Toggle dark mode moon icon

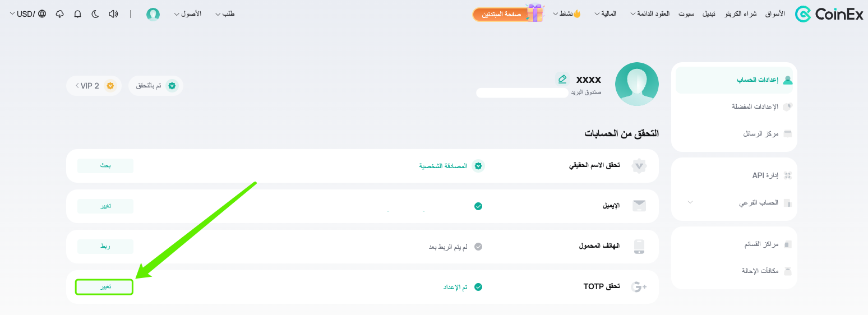[95, 14]
